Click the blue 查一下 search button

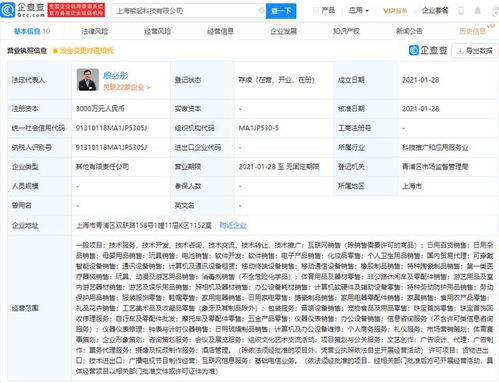[x=281, y=11]
